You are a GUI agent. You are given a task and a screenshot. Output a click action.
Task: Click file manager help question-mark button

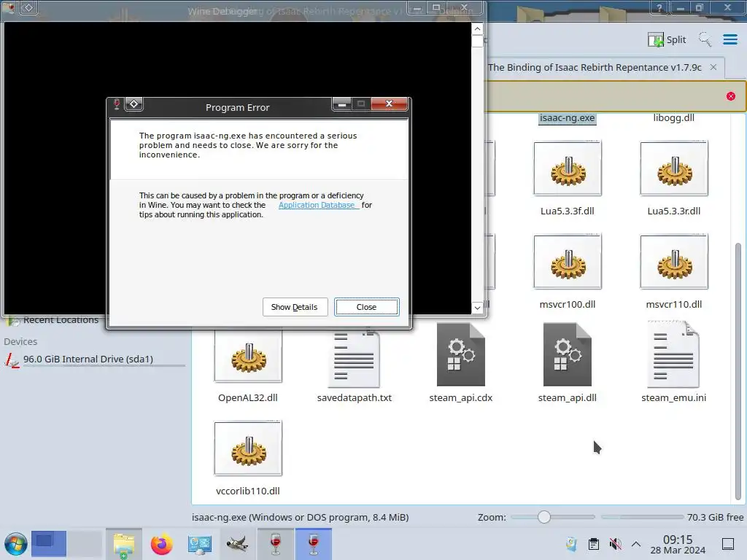pyautogui.click(x=659, y=7)
